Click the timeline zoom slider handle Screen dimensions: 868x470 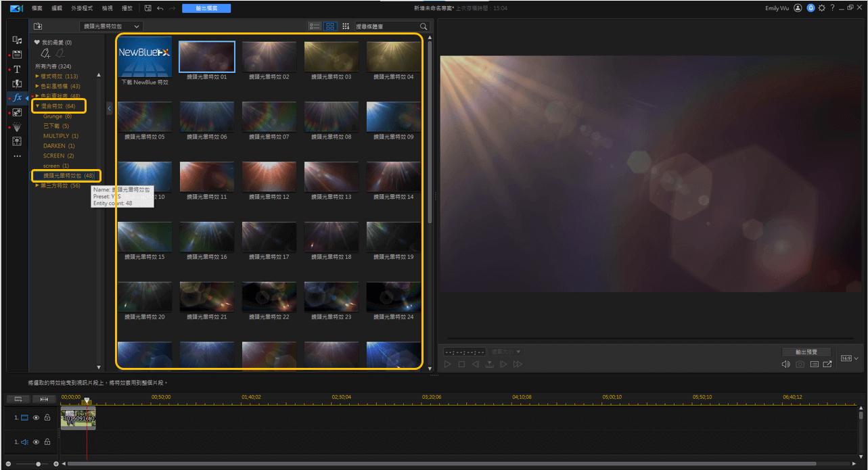tap(38, 464)
